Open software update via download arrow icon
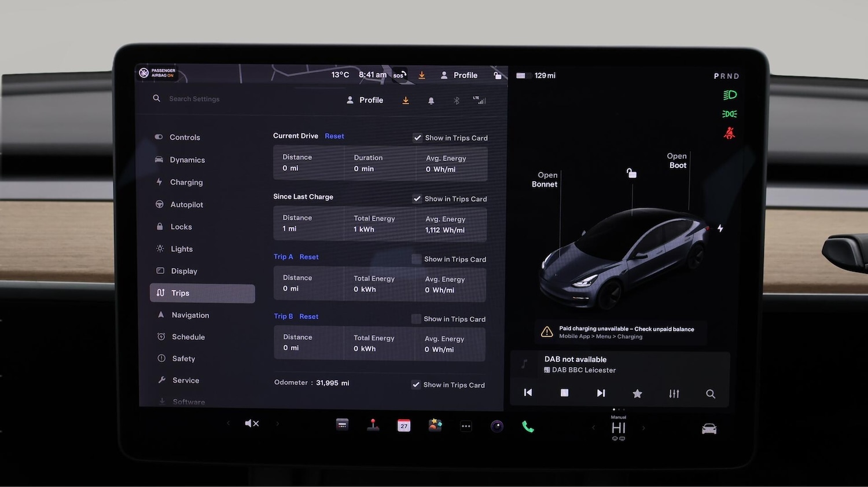Viewport: 868px width, 487px height. pyautogui.click(x=406, y=100)
